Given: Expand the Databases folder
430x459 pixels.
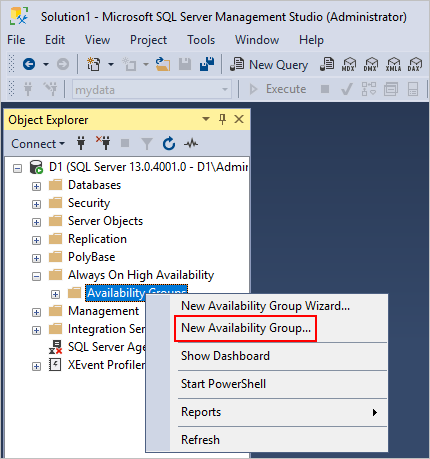Looking at the screenshot, I should pos(36,186).
